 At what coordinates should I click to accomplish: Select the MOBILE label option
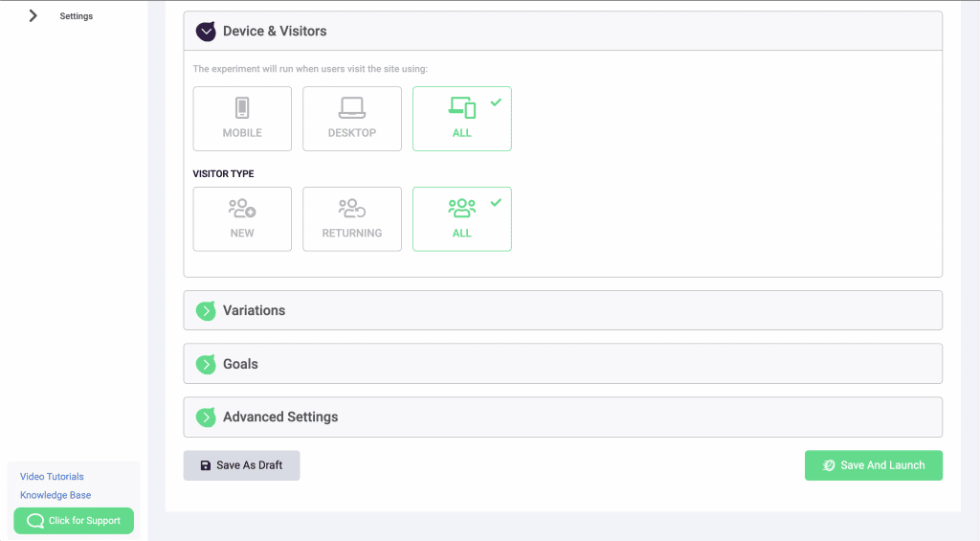point(242,133)
